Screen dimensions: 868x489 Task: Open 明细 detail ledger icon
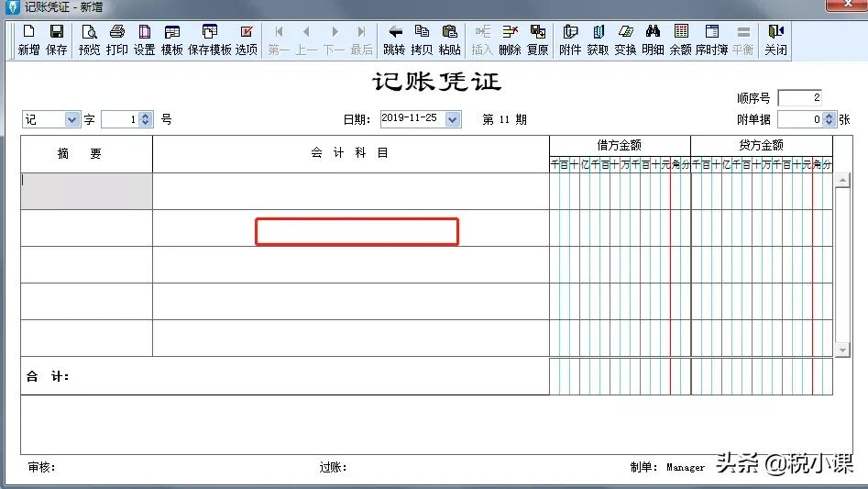click(x=654, y=39)
